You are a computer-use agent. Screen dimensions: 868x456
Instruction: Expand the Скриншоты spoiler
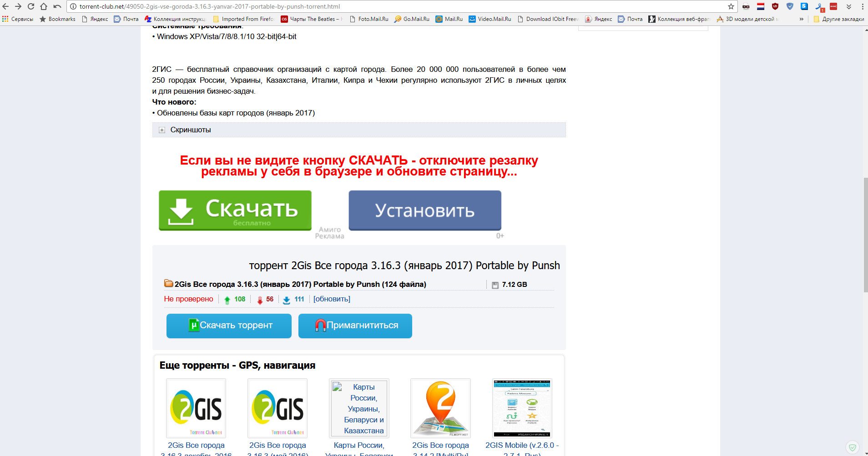coord(359,130)
